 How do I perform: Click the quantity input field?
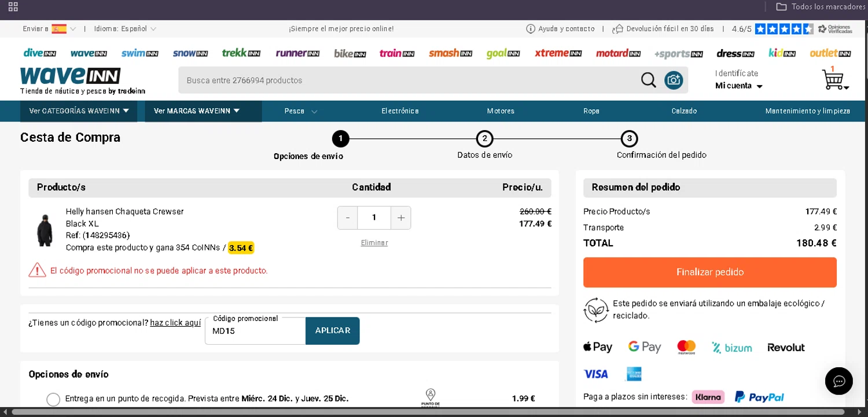tap(374, 218)
